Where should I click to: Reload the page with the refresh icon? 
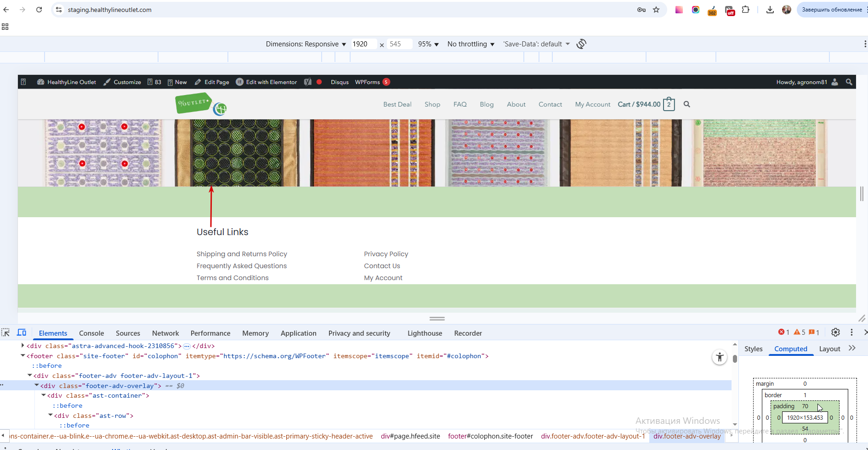[x=39, y=10]
